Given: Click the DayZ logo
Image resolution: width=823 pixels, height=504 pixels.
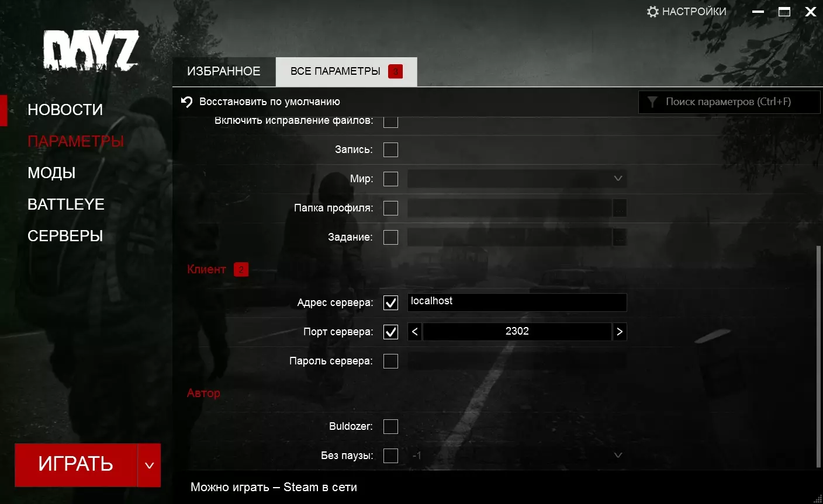Looking at the screenshot, I should (91, 51).
